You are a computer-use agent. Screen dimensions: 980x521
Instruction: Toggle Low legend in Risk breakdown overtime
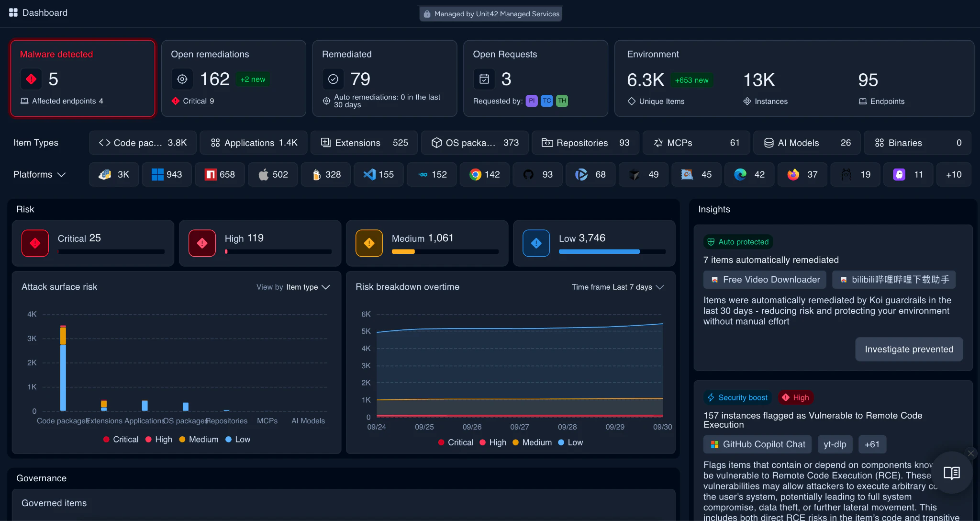click(570, 442)
